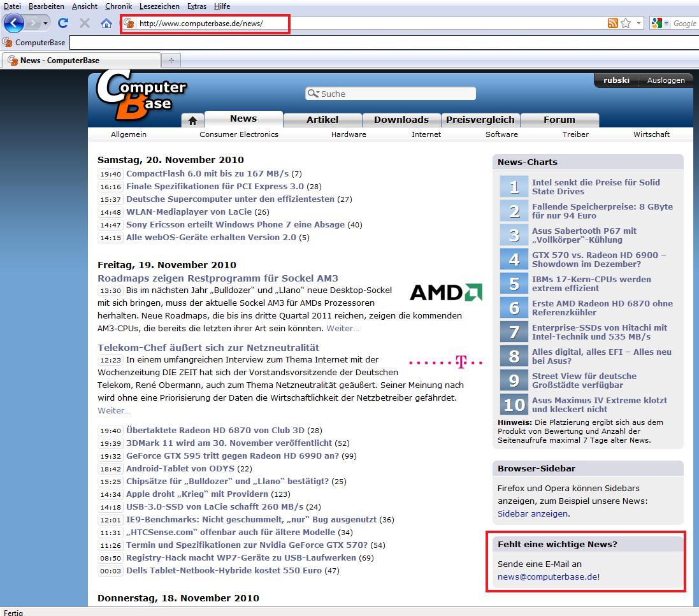Open chart entry 'Intel senkt die Preise für Solid State Drives'

tap(596, 187)
